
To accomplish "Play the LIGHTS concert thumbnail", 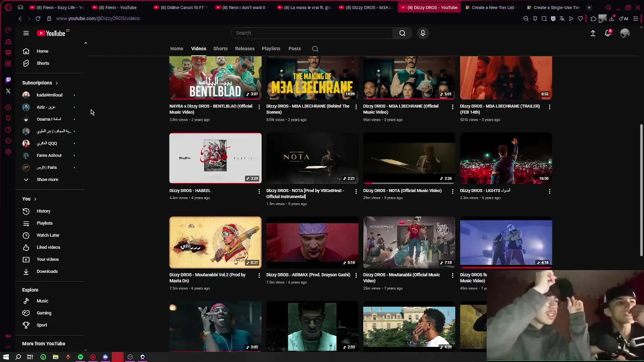I will pyautogui.click(x=506, y=158).
